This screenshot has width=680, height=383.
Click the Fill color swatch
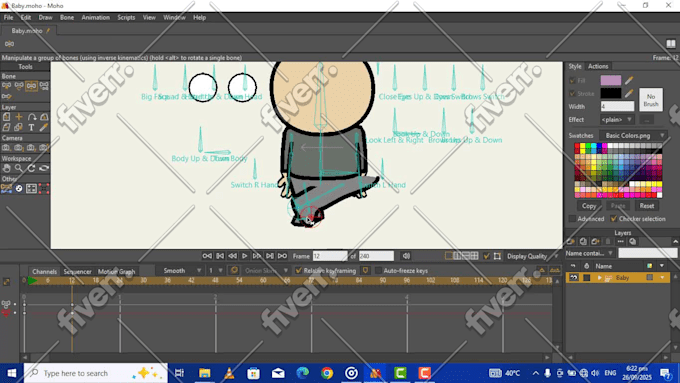click(x=611, y=80)
